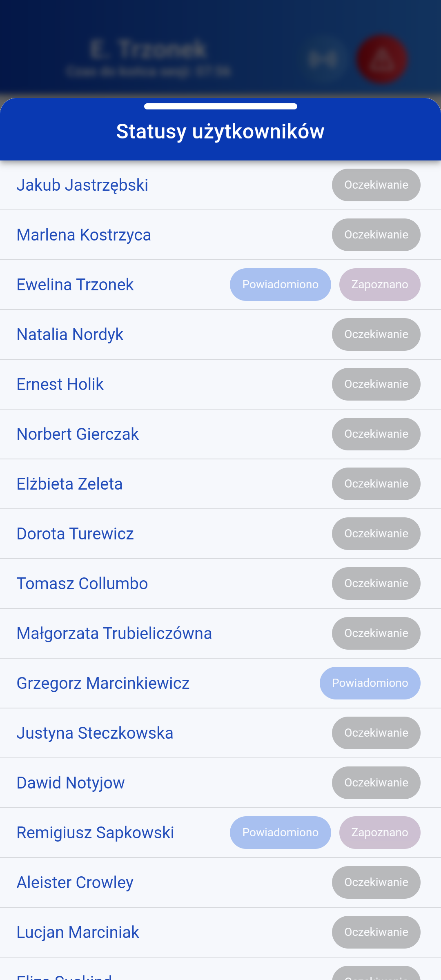441x980 pixels.
Task: Tap Lucjan Marciniak's Oczekiwanie chip
Action: (376, 932)
